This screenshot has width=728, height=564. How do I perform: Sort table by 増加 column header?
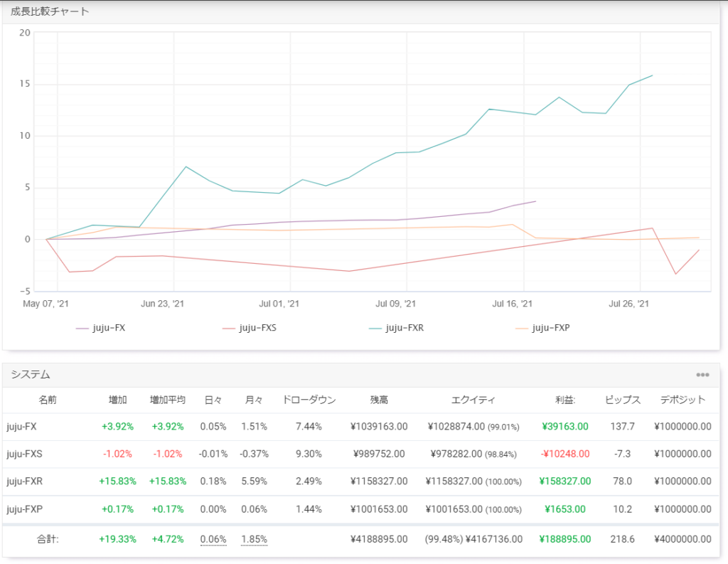coord(118,400)
